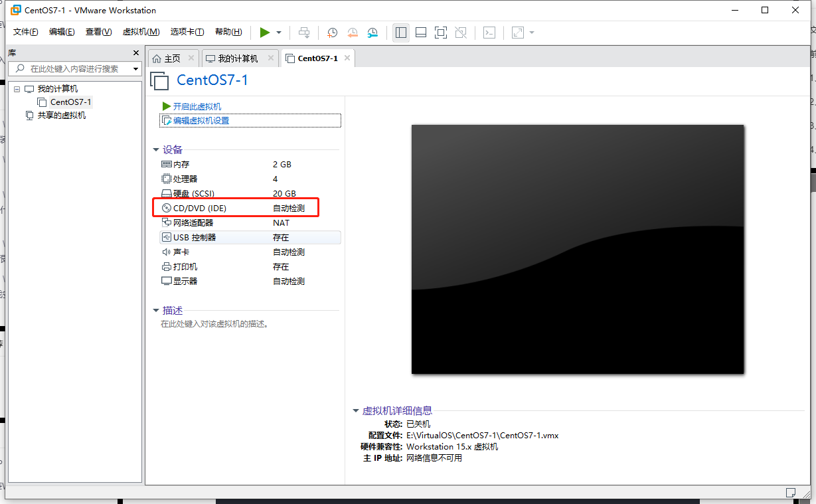Select CentOS7-1 in the library tree
This screenshot has height=504, width=816.
[71, 102]
